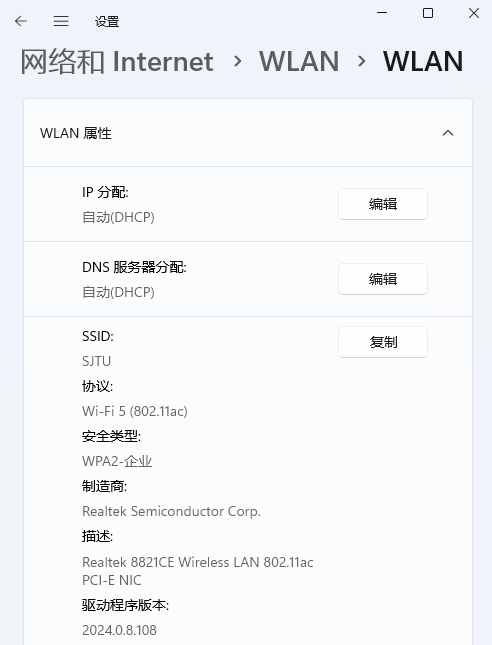492x645 pixels.
Task: Click the Realtek Semiconductor Corp. manufacturer text
Action: [x=171, y=511]
